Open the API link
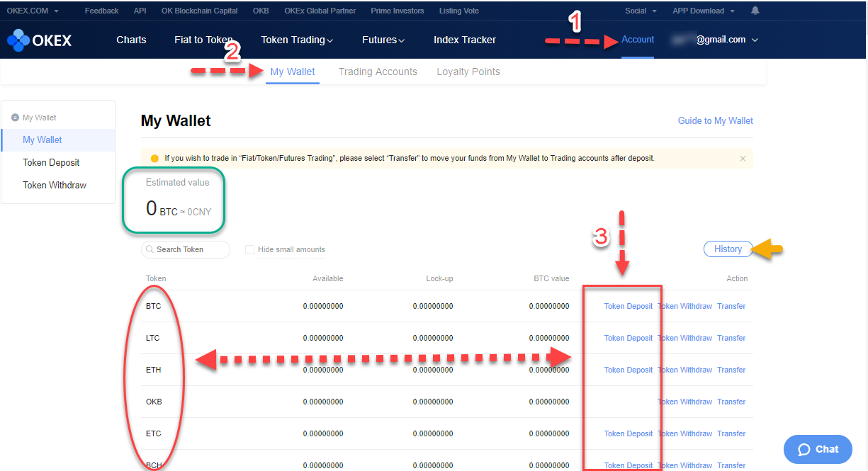Image resolution: width=868 pixels, height=471 pixels. click(140, 11)
